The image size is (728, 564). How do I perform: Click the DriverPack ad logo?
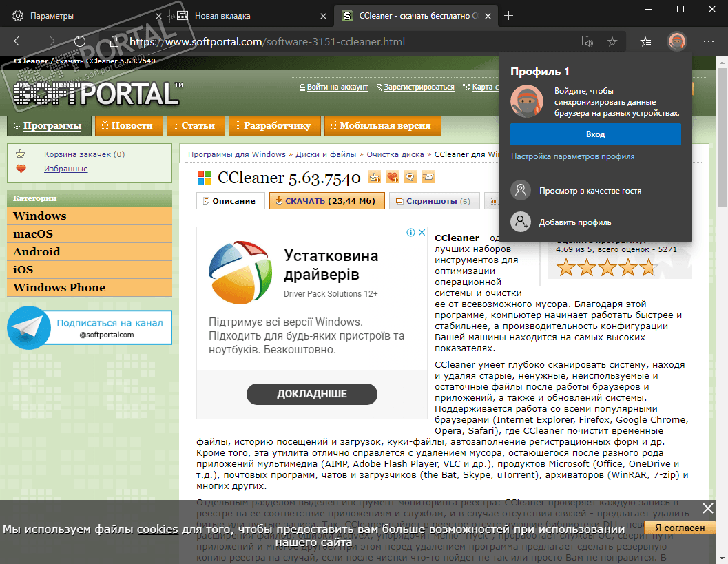point(240,273)
